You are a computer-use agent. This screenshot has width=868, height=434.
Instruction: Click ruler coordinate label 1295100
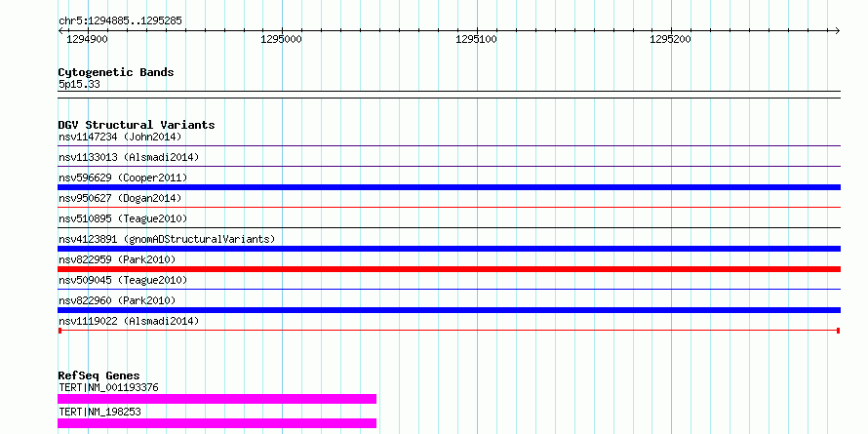click(476, 39)
